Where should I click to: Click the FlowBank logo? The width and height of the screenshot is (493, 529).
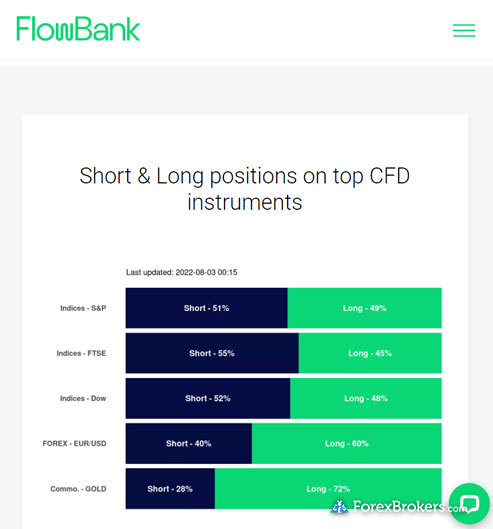[78, 29]
